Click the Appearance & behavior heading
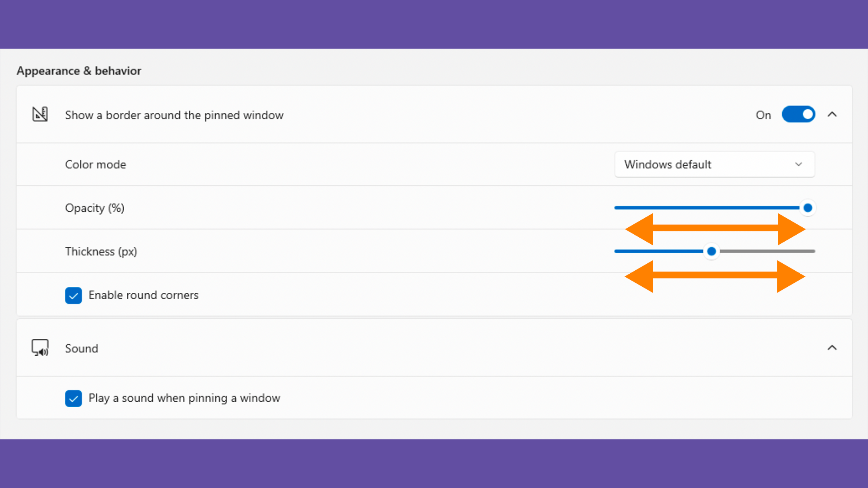Viewport: 868px width, 488px height. [x=79, y=71]
